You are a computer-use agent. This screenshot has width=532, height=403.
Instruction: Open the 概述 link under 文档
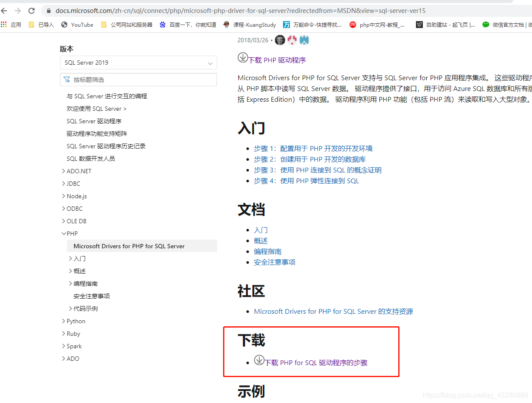click(x=261, y=241)
